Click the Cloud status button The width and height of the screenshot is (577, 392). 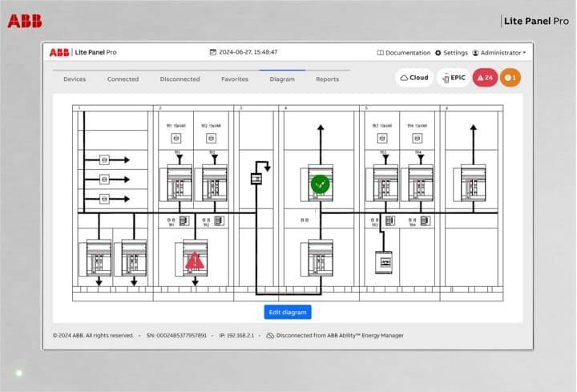414,78
